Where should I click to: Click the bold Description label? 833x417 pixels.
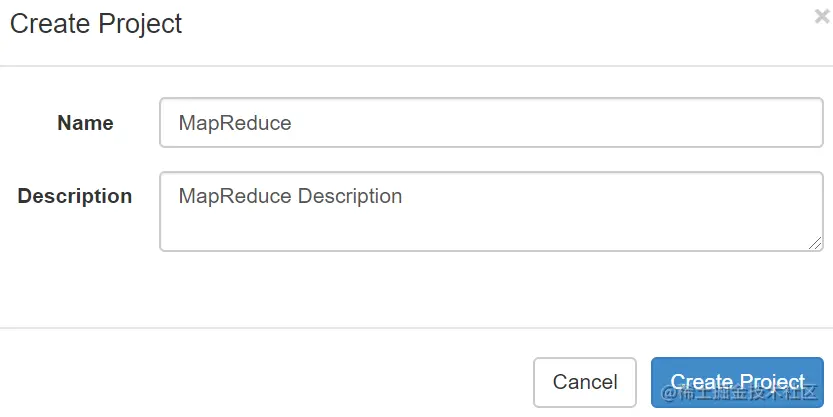(x=75, y=196)
